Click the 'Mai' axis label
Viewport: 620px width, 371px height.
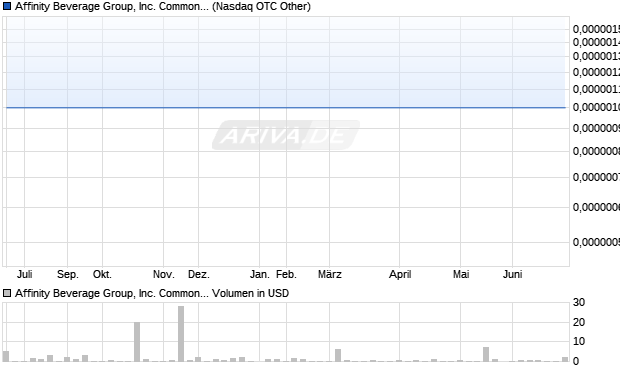461,274
